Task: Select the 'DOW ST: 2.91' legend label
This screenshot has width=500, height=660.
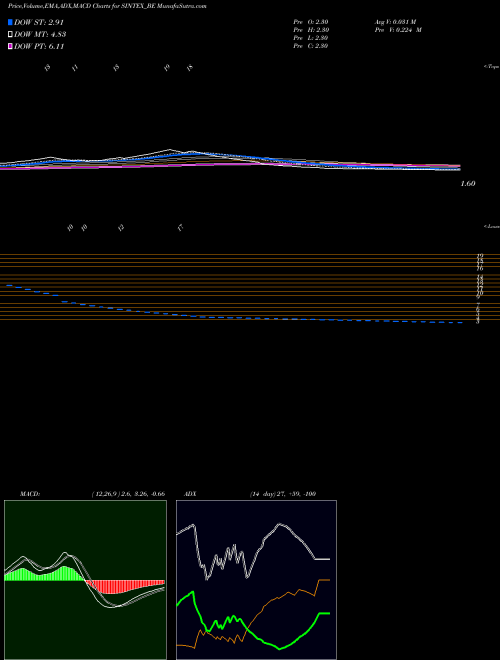Action: tap(39, 22)
